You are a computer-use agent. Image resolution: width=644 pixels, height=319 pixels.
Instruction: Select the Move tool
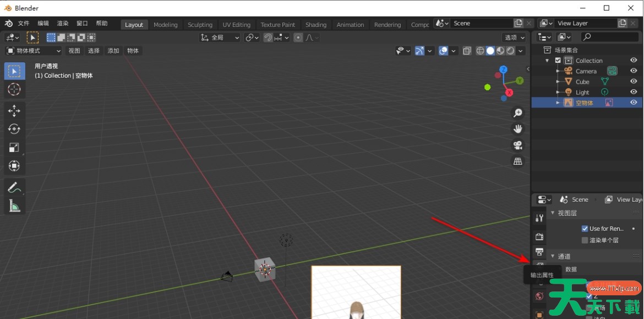(x=14, y=110)
